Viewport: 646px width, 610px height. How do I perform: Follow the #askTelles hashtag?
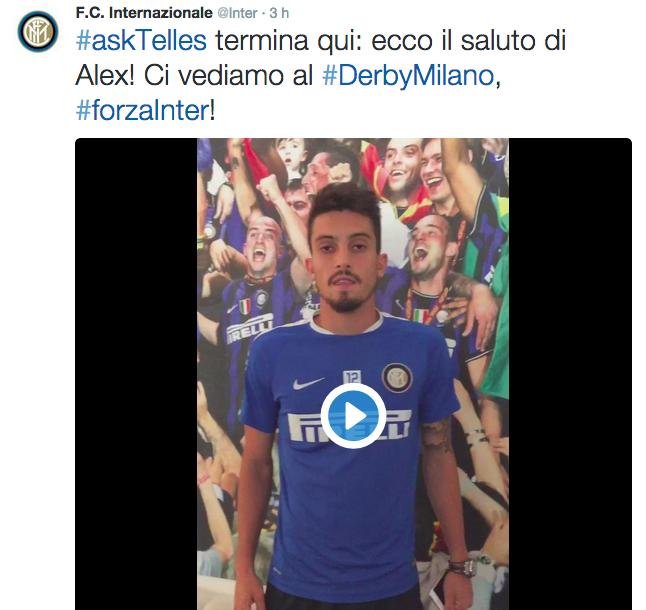[x=141, y=41]
